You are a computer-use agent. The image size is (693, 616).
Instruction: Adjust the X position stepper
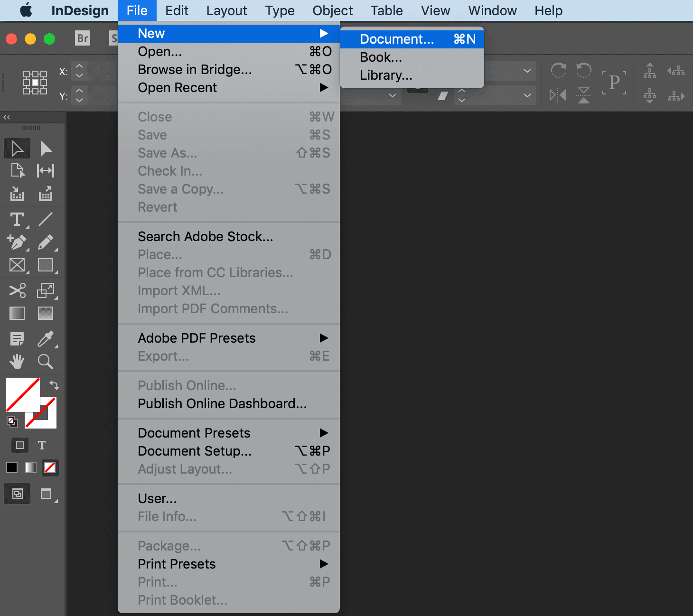pos(79,71)
